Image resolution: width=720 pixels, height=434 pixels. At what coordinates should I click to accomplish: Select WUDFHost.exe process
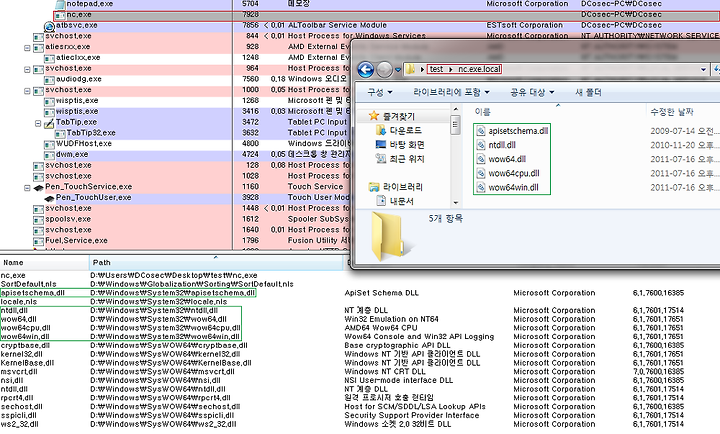click(x=84, y=144)
